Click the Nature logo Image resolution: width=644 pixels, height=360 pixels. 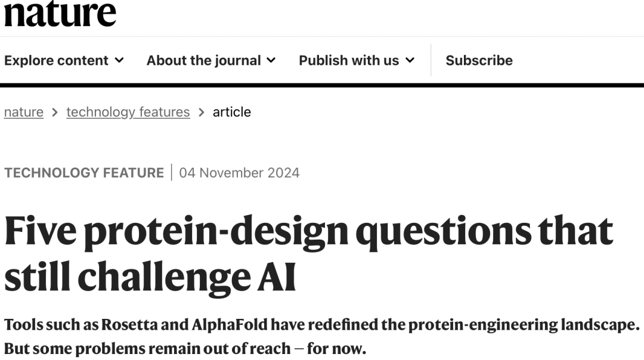[60, 13]
